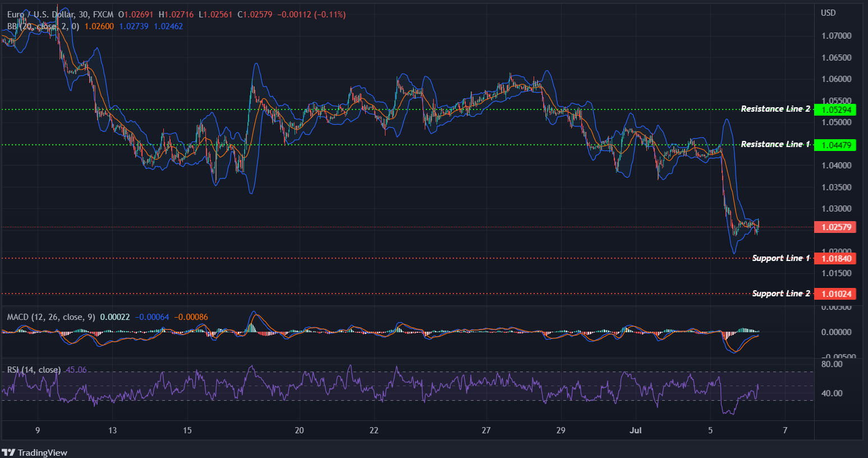The height and width of the screenshot is (458, 868).
Task: Open the BB (20, close, 2, 0) indicator legend
Action: click(x=42, y=26)
